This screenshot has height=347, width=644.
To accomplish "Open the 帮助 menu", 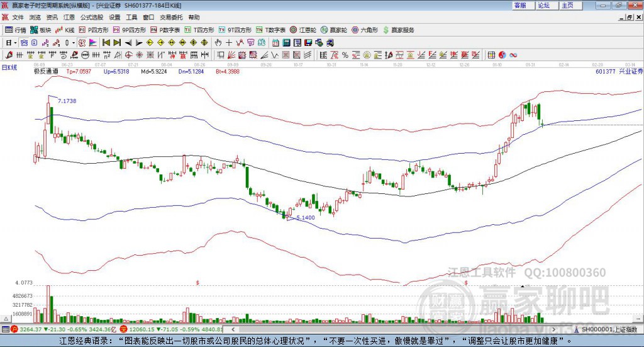I will [194, 17].
